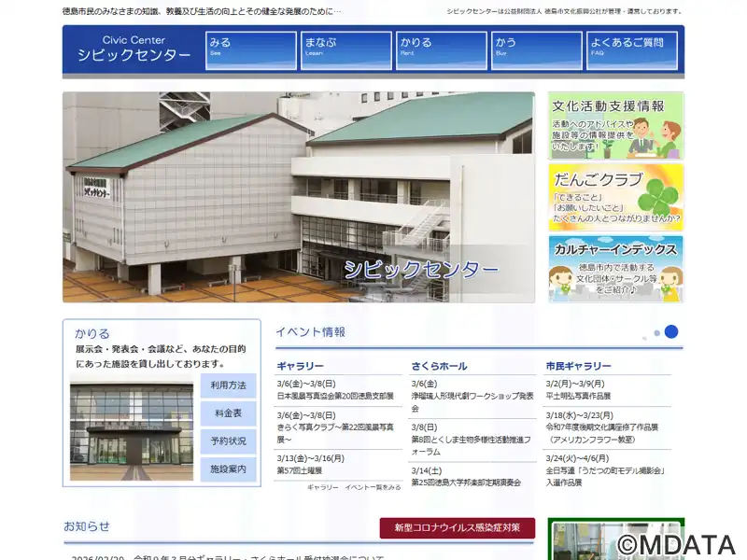Click date 3/18(水)~3/23(月) in 市民ギャラリー
This screenshot has height=560, width=747.
(579, 415)
